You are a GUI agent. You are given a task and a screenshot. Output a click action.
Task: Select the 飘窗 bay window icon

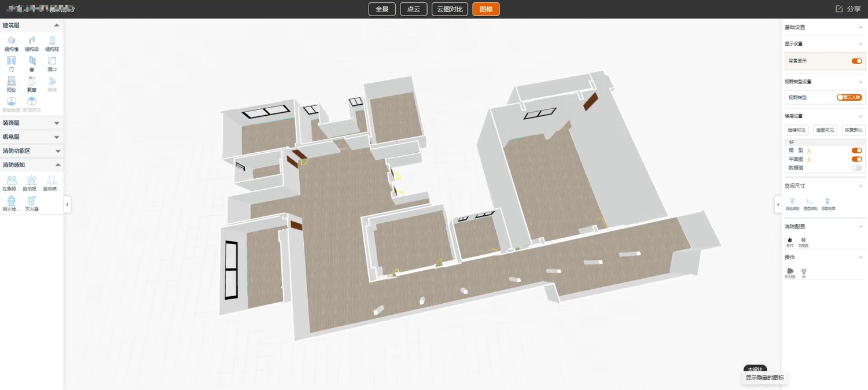coord(31,84)
